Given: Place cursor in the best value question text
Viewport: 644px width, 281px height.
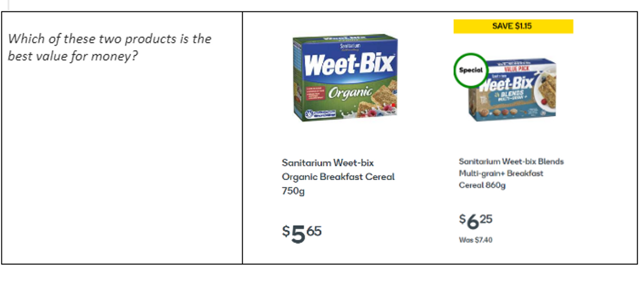Looking at the screenshot, I should click(109, 47).
